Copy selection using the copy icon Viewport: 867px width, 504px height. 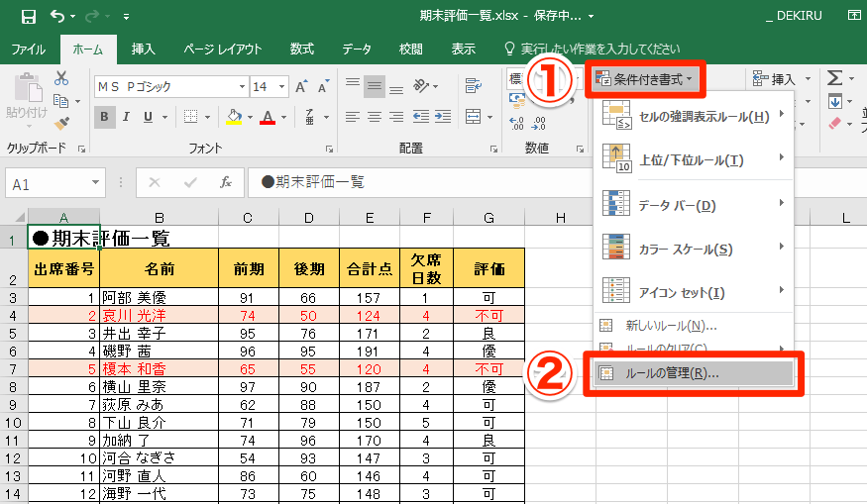pyautogui.click(x=60, y=101)
